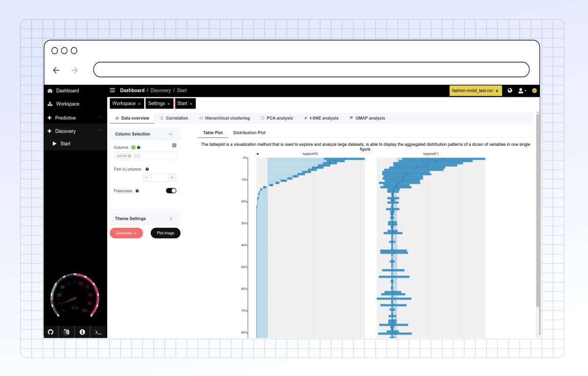This screenshot has height=376, width=588.
Task: Increase First (n) columns with plus
Action: [x=172, y=178]
